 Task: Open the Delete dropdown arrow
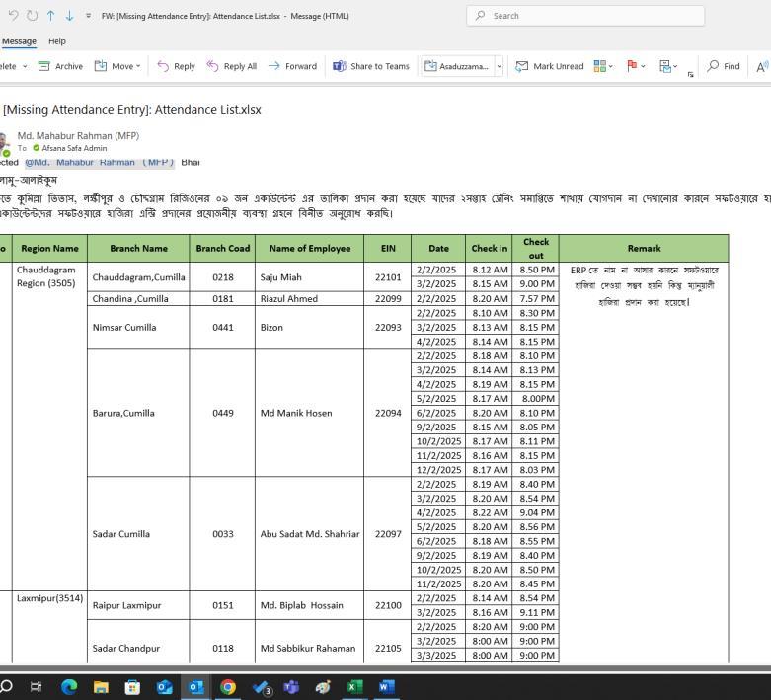point(25,66)
